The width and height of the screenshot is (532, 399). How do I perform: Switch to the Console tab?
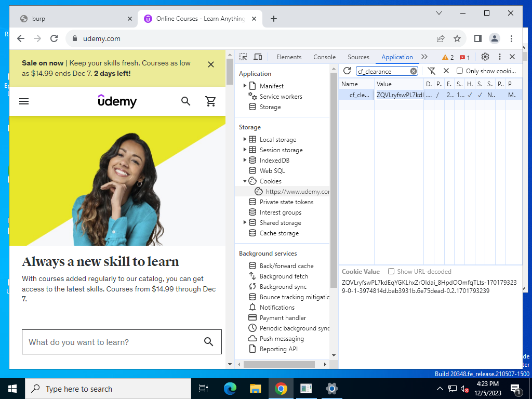(324, 57)
